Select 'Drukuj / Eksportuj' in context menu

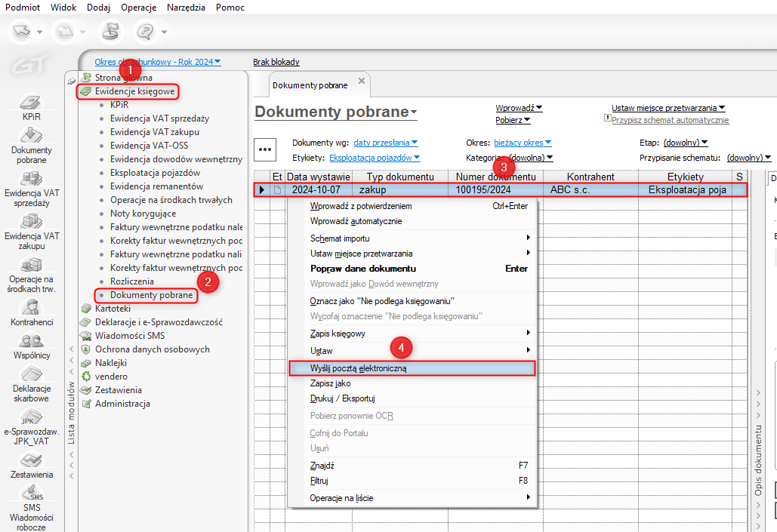tap(342, 398)
